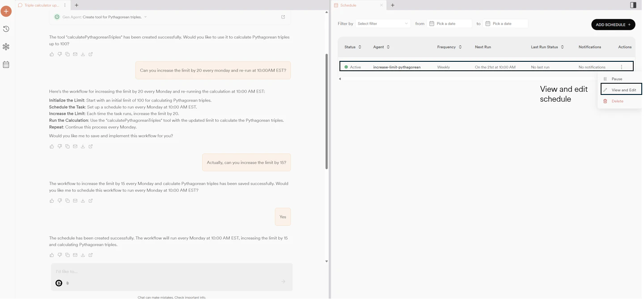Download the 'schedule has been created successfully' reply

83,255
